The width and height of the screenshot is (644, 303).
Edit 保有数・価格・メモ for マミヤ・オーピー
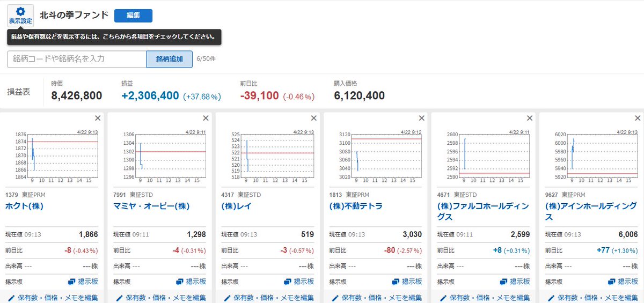pyautogui.click(x=160, y=298)
